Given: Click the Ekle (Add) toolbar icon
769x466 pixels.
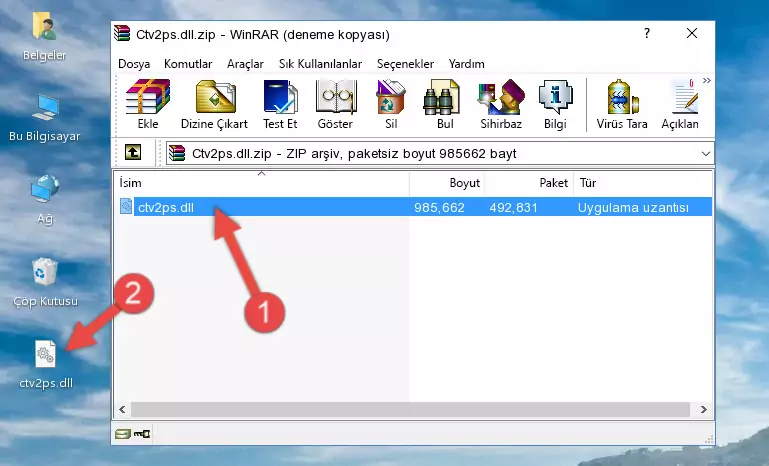Looking at the screenshot, I should pos(148,104).
